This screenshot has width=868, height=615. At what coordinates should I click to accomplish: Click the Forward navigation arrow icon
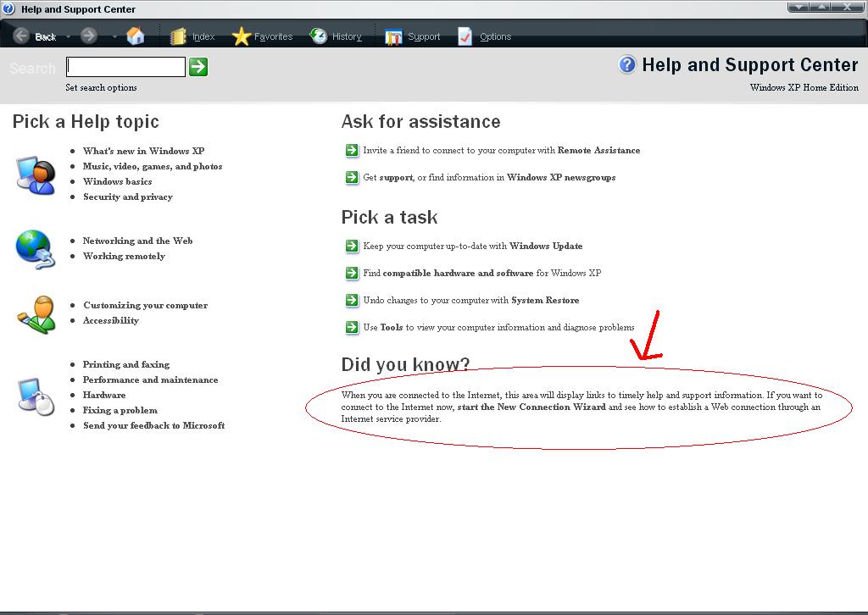pyautogui.click(x=87, y=36)
